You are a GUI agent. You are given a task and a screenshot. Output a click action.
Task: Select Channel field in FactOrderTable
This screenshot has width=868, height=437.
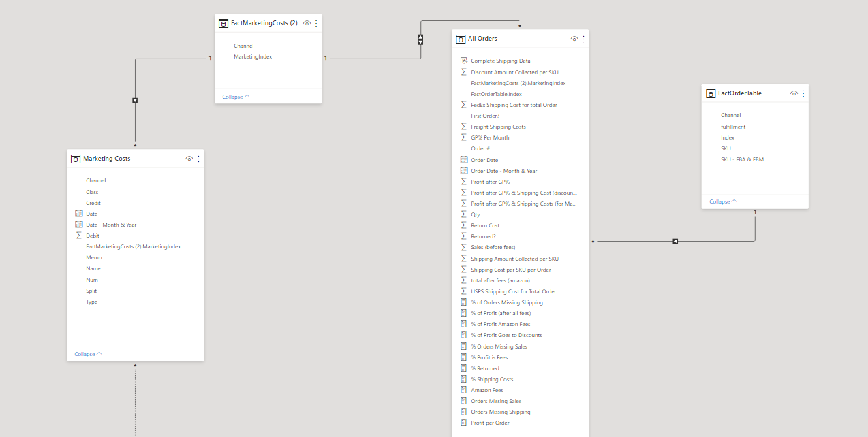tap(731, 115)
